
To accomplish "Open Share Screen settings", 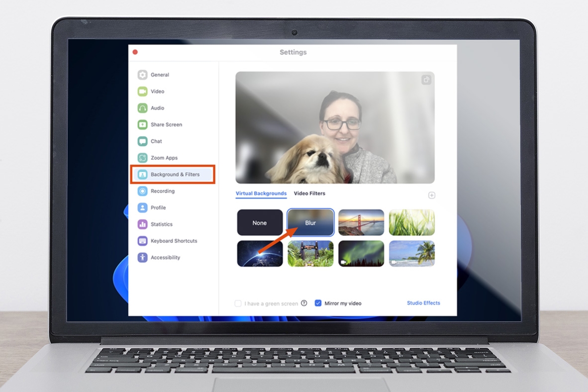I will pos(166,124).
